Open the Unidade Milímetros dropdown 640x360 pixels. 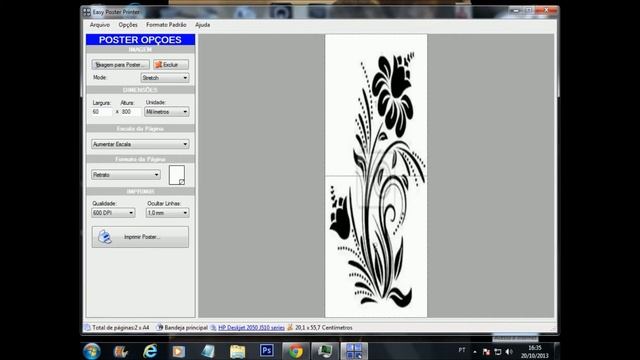coord(167,112)
